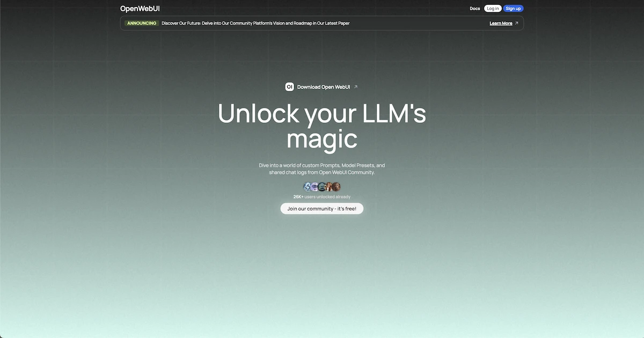Viewport: 644px width, 338px height.
Task: Click the arrow icon after Download Open WebUI
Action: 356,87
